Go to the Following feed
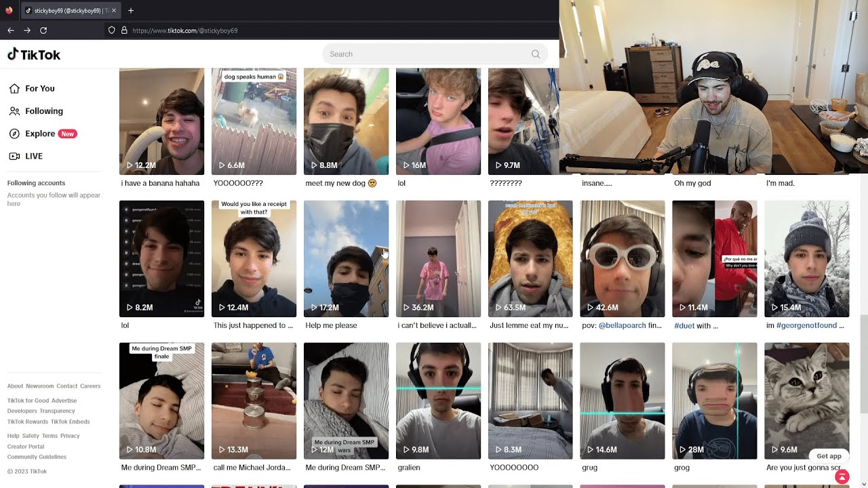 36,111
